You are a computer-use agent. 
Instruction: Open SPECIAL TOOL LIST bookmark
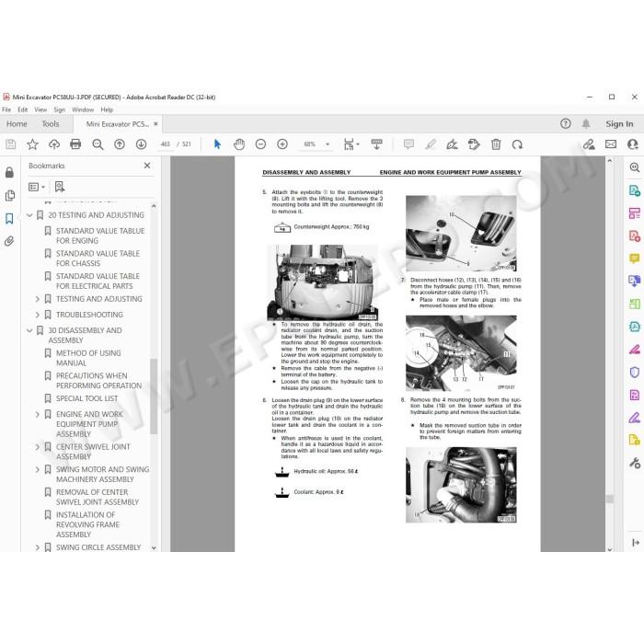(x=86, y=398)
